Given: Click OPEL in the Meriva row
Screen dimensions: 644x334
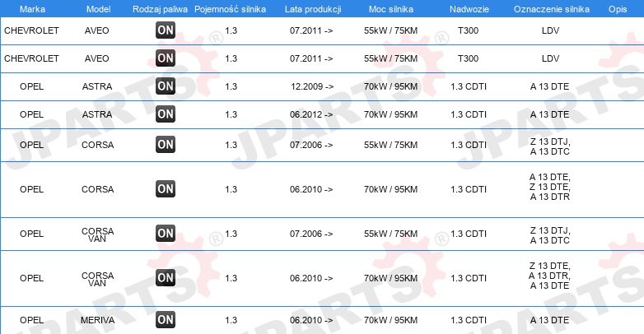Looking at the screenshot, I should [31, 320].
